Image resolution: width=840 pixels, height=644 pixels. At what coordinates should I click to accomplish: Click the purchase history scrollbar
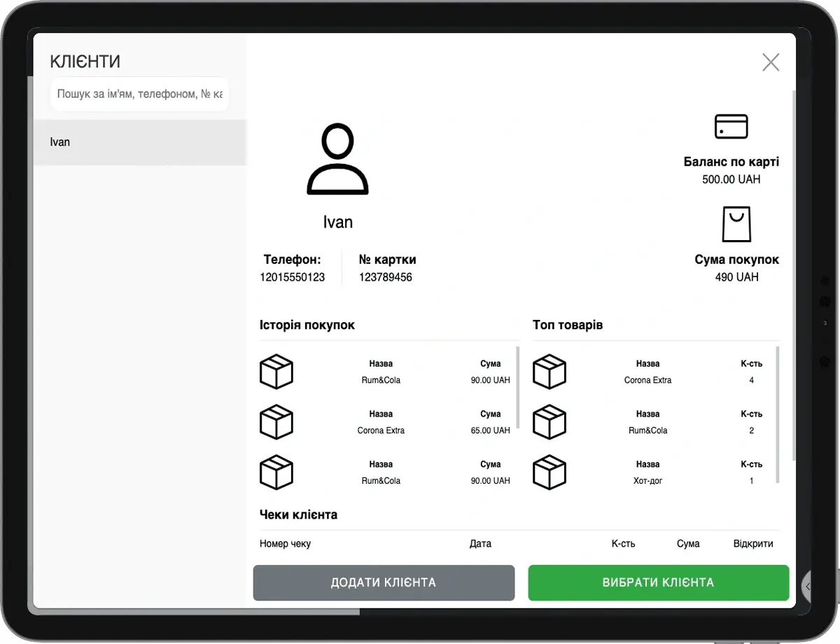point(518,386)
